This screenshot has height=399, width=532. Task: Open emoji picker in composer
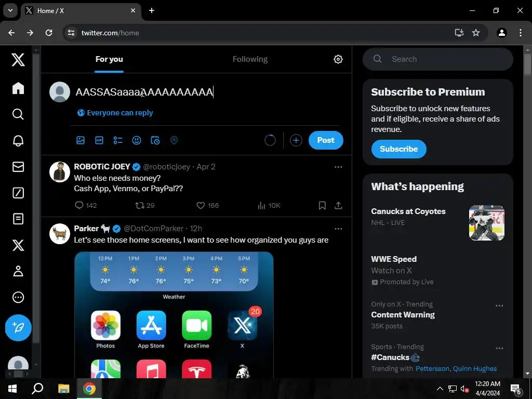coord(137,140)
